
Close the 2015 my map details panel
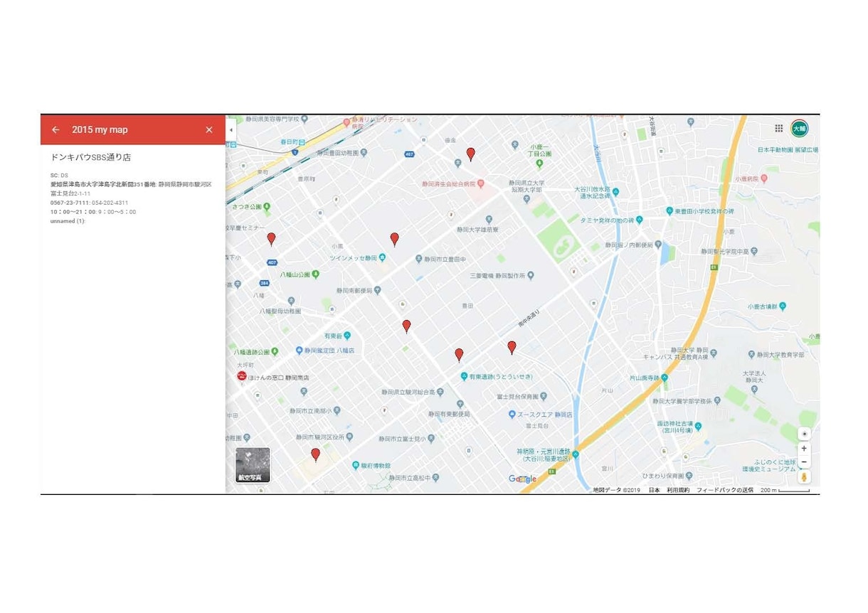tap(209, 129)
